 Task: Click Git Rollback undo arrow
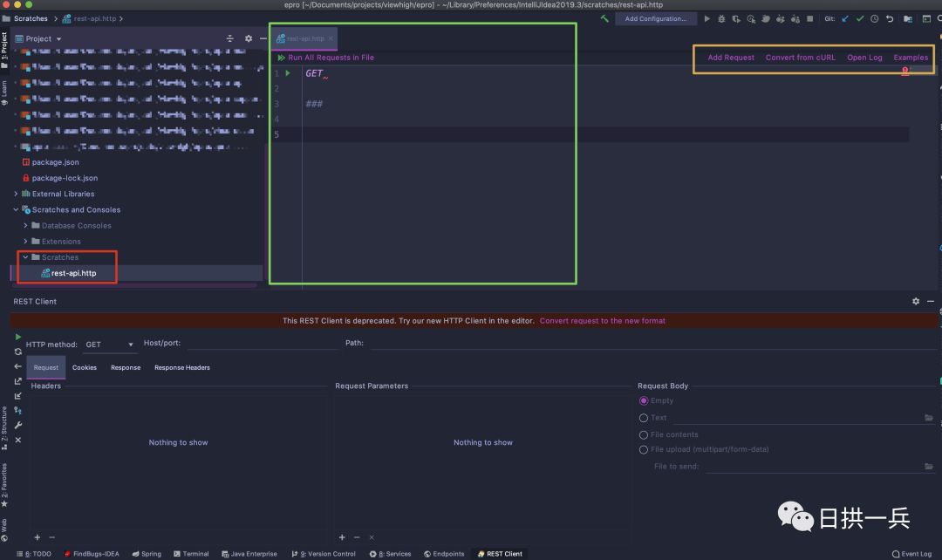(890, 18)
